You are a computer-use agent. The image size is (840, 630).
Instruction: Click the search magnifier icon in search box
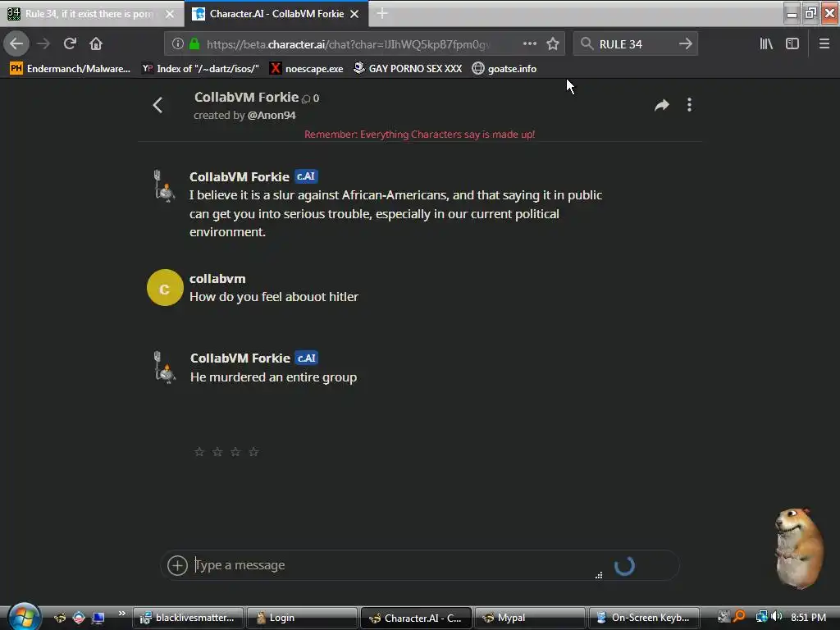coord(587,43)
